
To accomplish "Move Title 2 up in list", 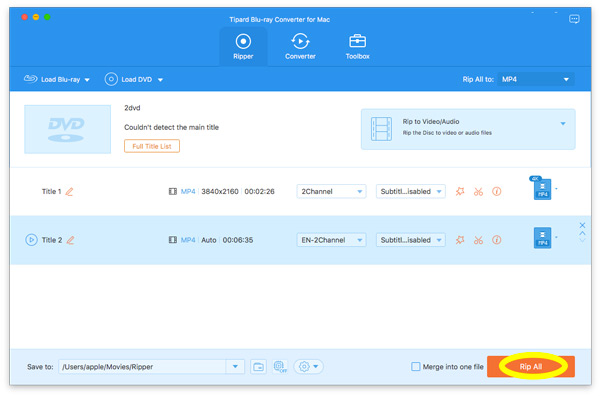I will click(582, 233).
